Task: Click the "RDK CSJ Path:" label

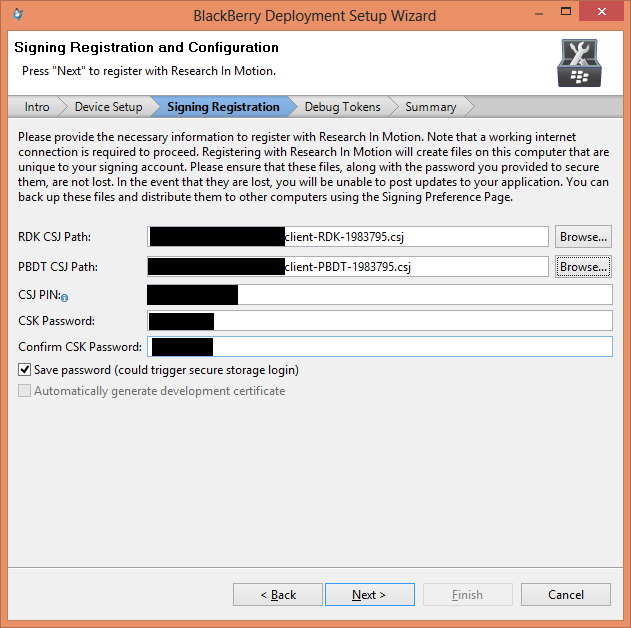Action: click(x=54, y=237)
